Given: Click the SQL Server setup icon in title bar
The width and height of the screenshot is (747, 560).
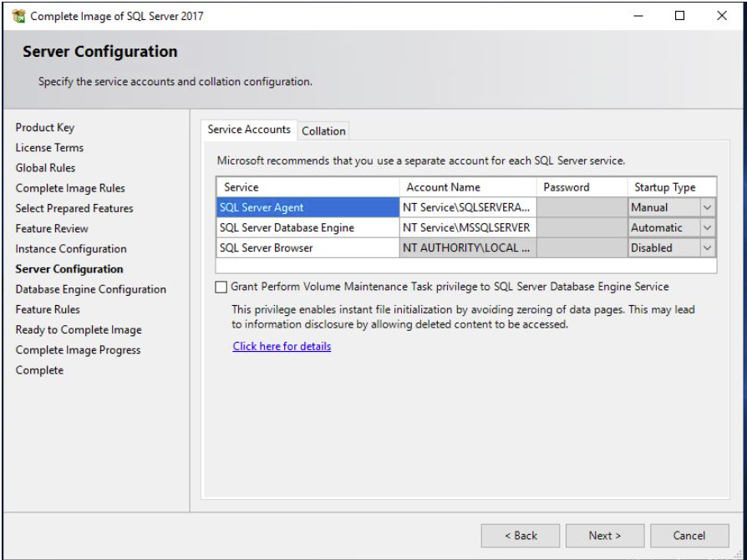Looking at the screenshot, I should click(x=18, y=16).
